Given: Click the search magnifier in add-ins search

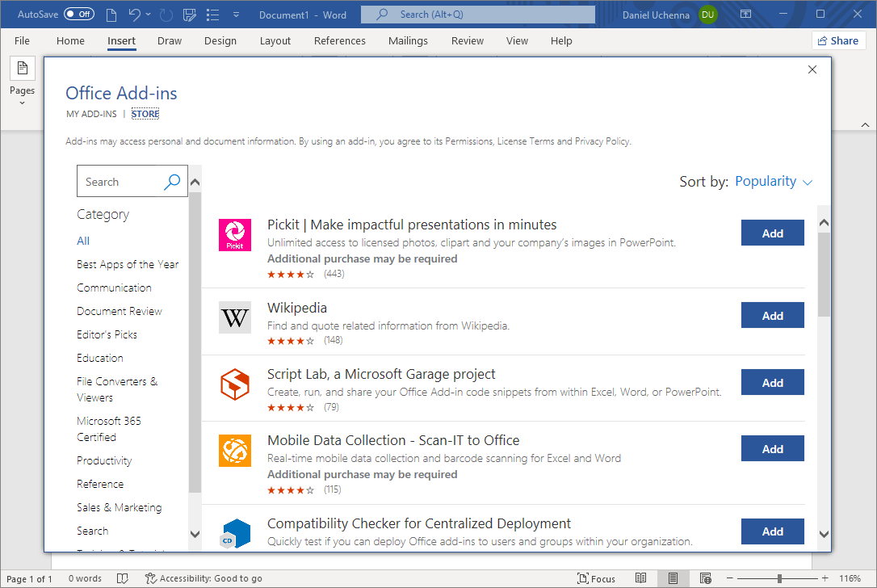Looking at the screenshot, I should [x=172, y=182].
